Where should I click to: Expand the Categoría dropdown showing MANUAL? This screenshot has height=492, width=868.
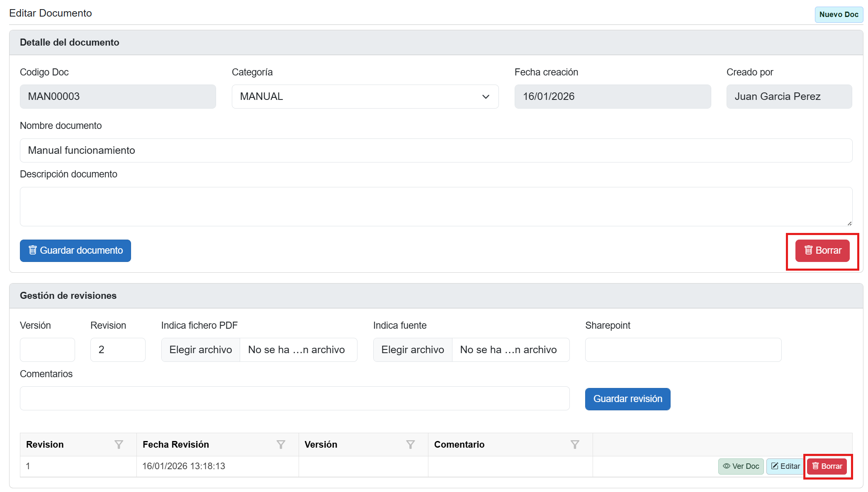pyautogui.click(x=365, y=97)
